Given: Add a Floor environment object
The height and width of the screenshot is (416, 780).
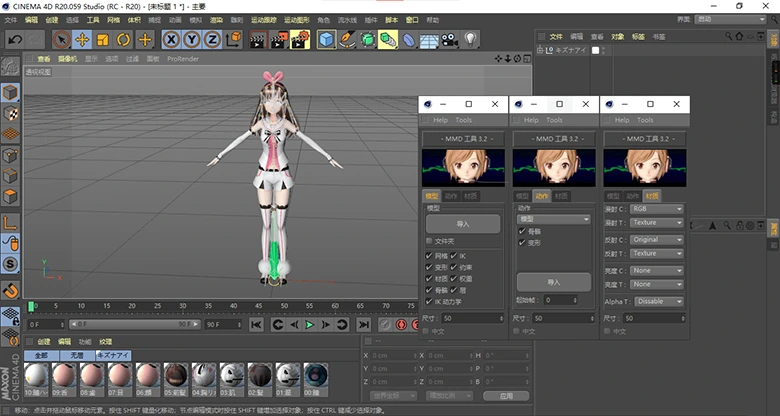Looking at the screenshot, I should 429,39.
